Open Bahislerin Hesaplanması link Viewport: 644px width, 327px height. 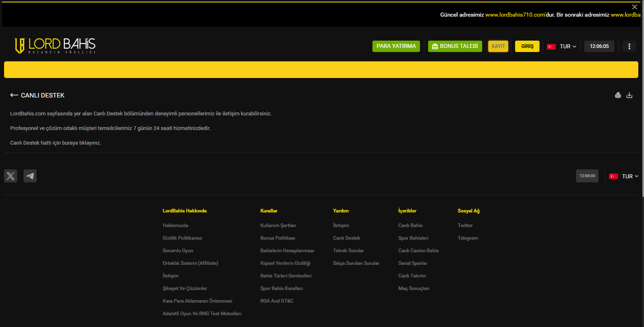tap(287, 251)
